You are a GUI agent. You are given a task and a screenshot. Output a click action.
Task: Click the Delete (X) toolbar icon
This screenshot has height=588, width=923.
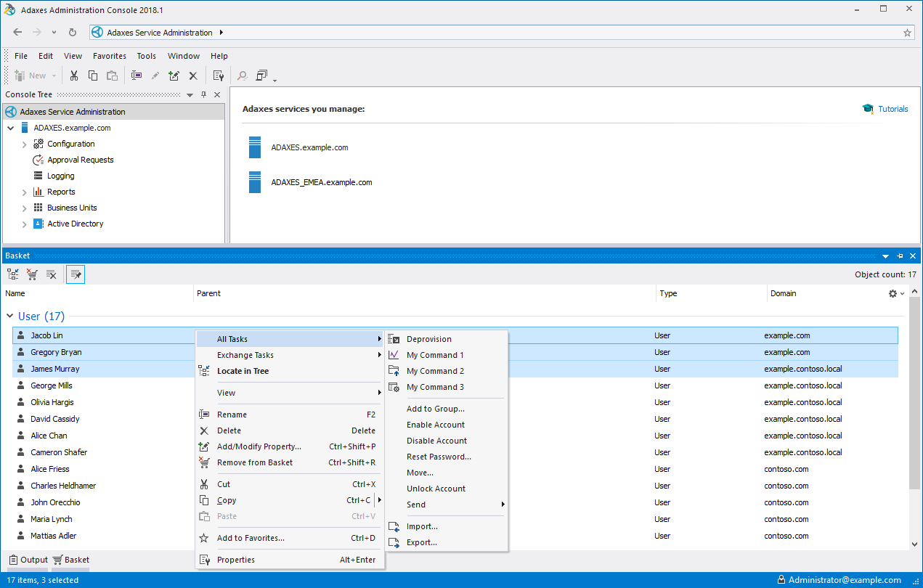(192, 75)
